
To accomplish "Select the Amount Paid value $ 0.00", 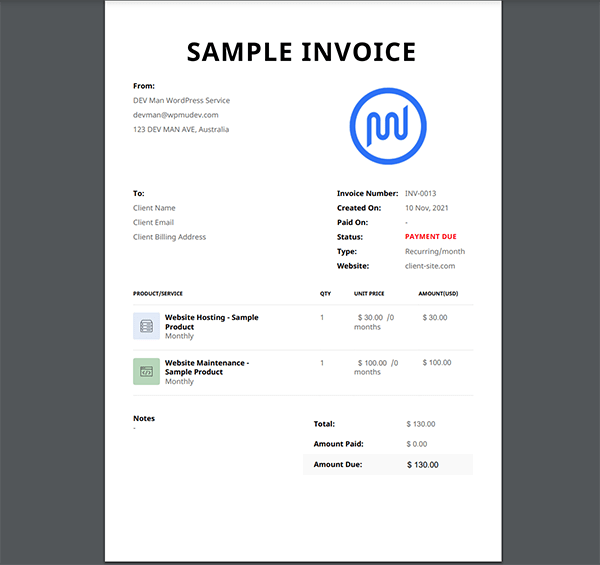I will click(x=417, y=444).
